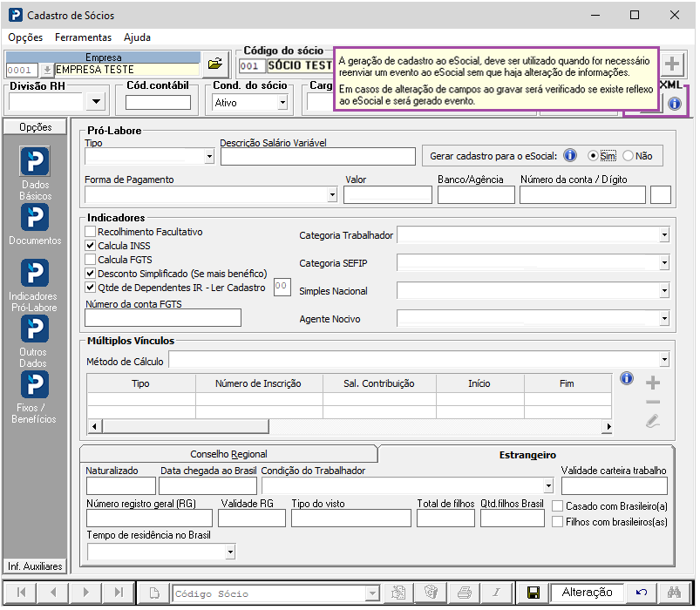Click the plus icon beside Código do sócio
Screen dimensions: 700x610
pyautogui.click(x=672, y=64)
